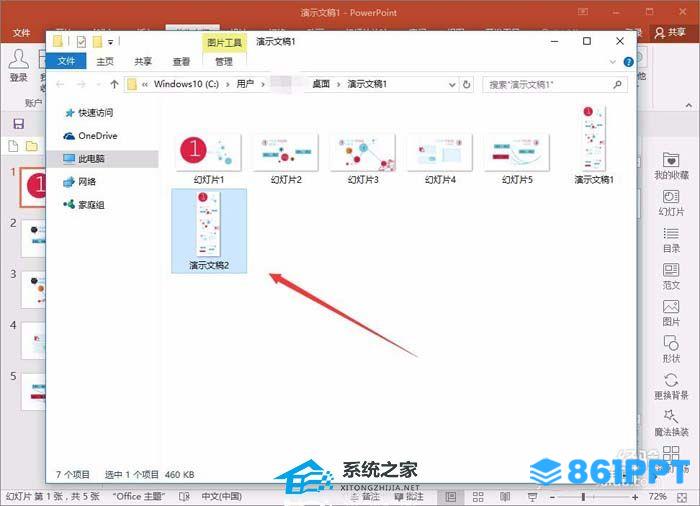Click the PowerPoint 共享 button
700x506 pixels.
[670, 32]
